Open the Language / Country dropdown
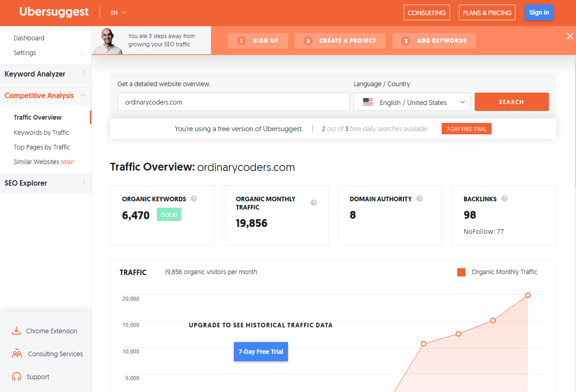This screenshot has width=576, height=392. (412, 102)
